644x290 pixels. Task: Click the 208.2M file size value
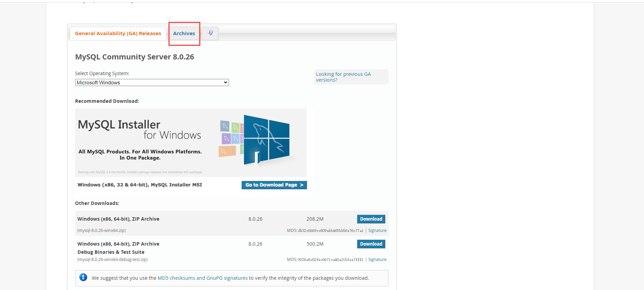315,219
